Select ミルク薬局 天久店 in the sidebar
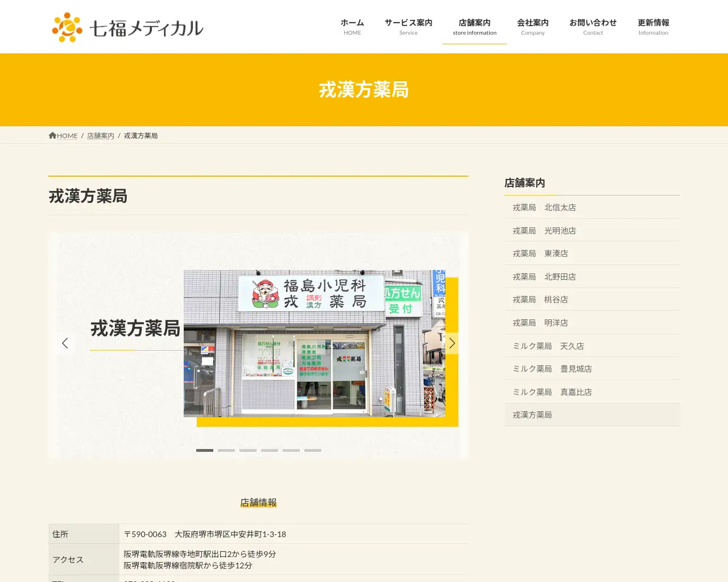 [x=591, y=346]
